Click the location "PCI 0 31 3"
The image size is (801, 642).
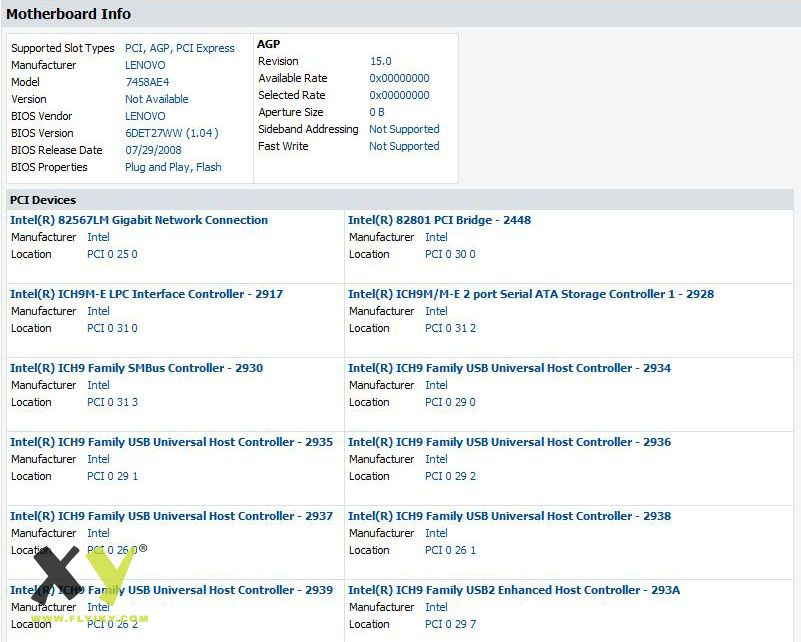112,402
